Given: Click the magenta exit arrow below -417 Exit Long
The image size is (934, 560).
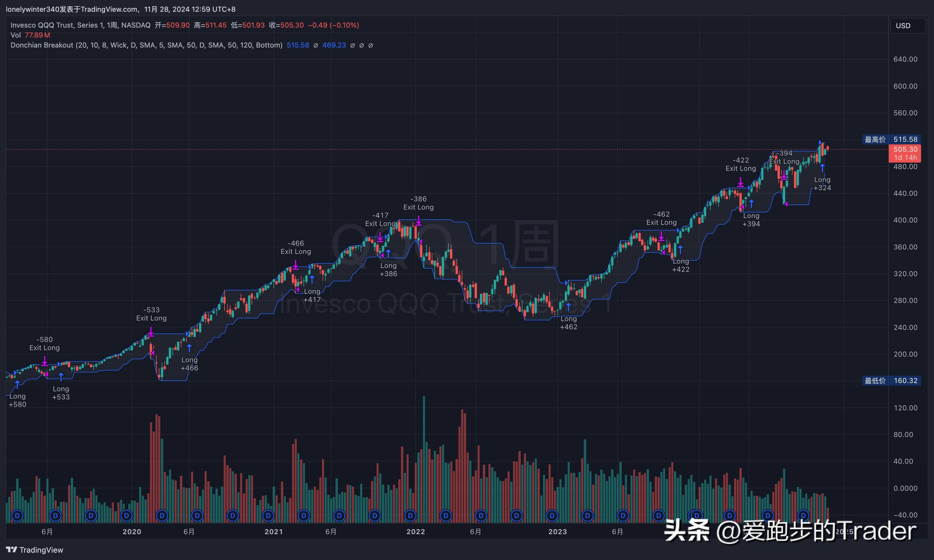Looking at the screenshot, I should [x=380, y=237].
